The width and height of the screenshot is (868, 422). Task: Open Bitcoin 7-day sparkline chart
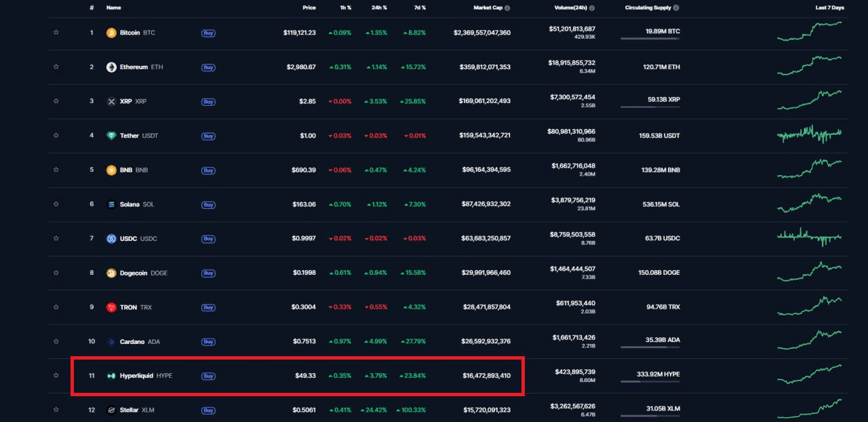point(810,31)
